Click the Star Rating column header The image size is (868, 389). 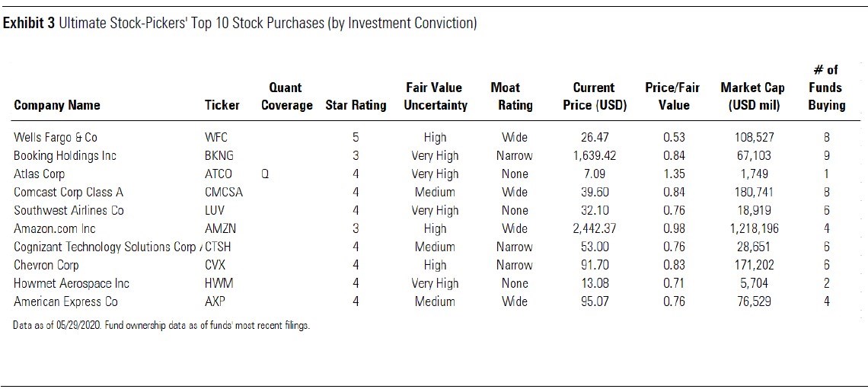(356, 105)
